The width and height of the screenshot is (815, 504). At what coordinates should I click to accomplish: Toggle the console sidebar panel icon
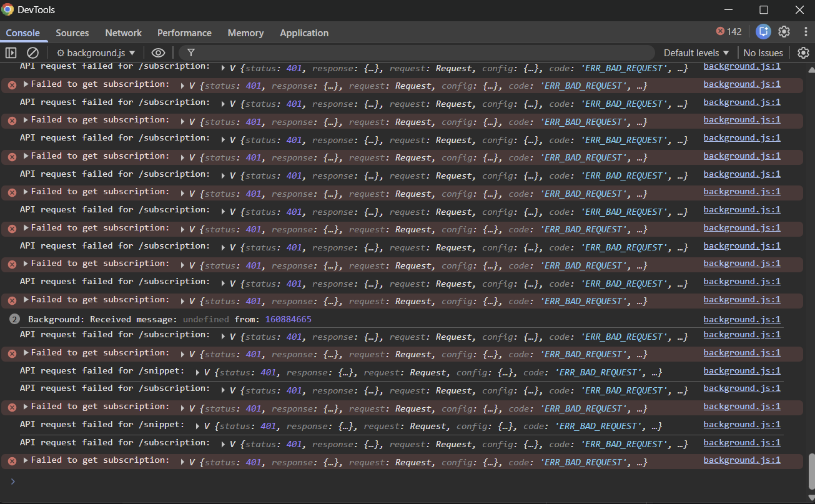[11, 53]
